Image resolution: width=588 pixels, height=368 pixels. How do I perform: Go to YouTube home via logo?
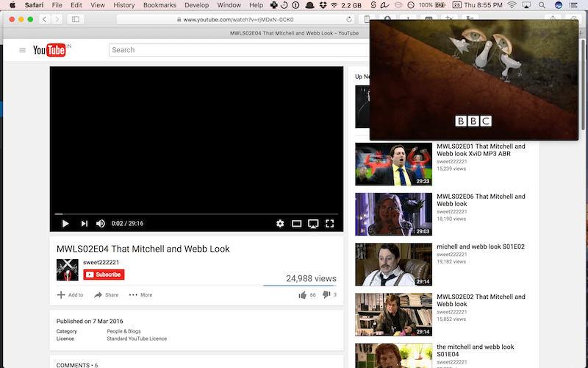pos(50,50)
